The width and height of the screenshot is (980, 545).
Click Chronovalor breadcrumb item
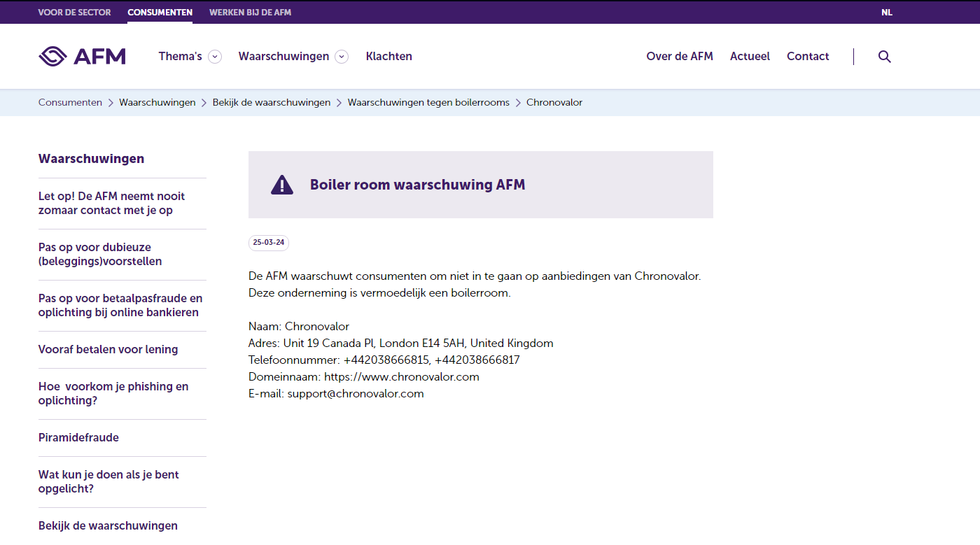(554, 103)
